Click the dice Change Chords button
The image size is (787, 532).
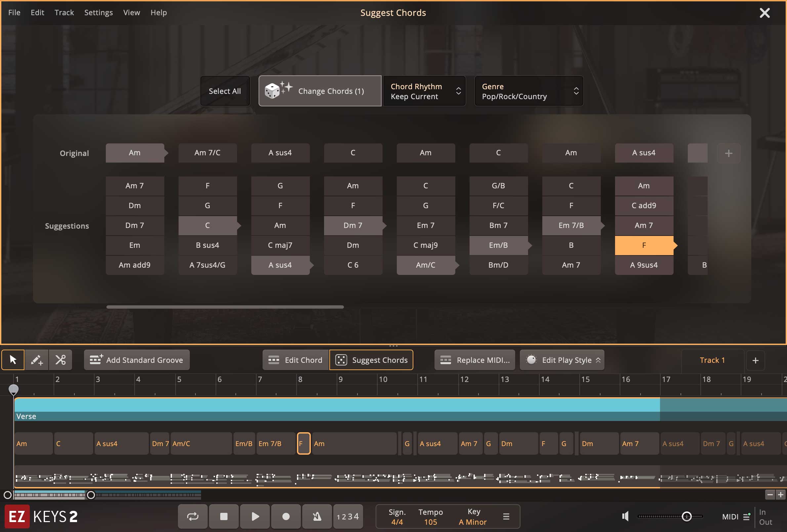320,91
